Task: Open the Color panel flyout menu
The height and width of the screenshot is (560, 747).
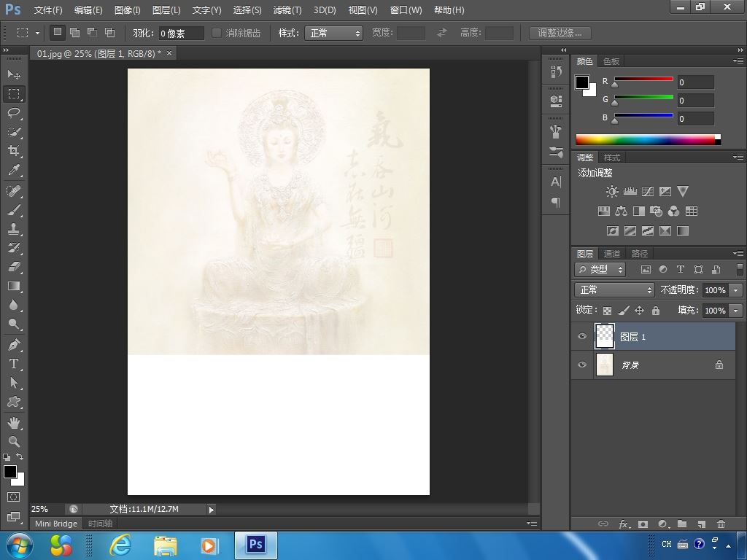Action: coord(738,61)
